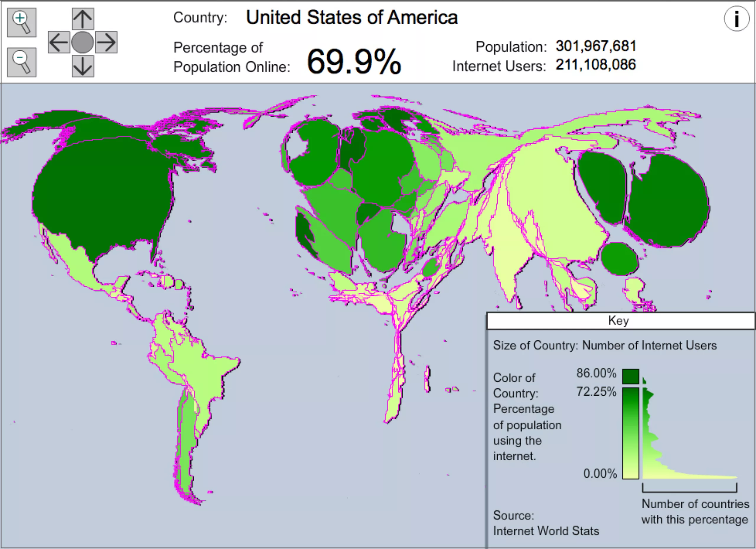This screenshot has height=549, width=756.
Task: Click the zoom out magnifier icon
Action: [x=22, y=62]
